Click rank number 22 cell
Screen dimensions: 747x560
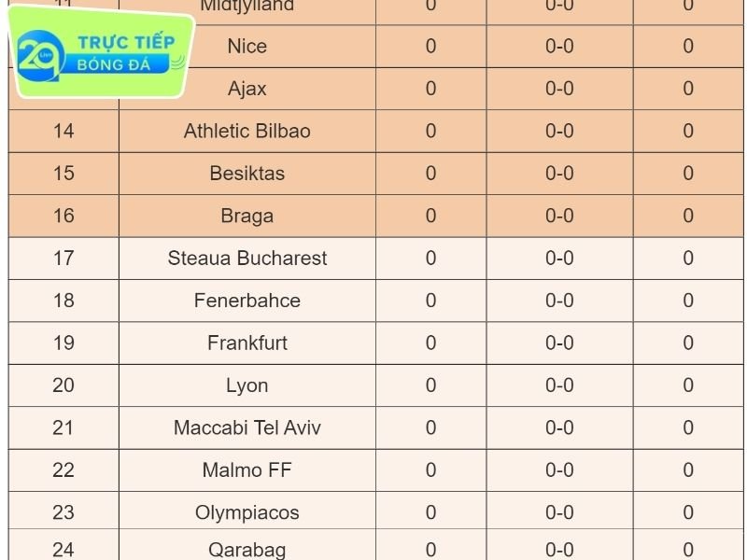pos(63,470)
